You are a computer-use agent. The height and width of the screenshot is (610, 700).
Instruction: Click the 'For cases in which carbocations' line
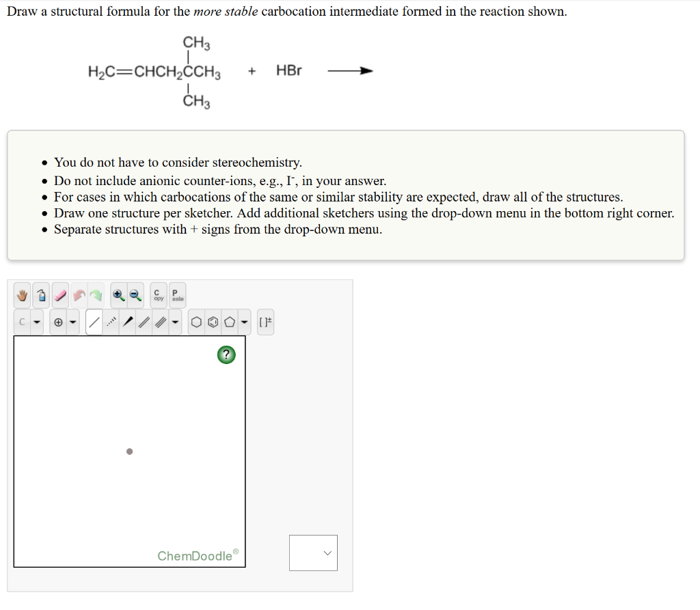point(338,197)
